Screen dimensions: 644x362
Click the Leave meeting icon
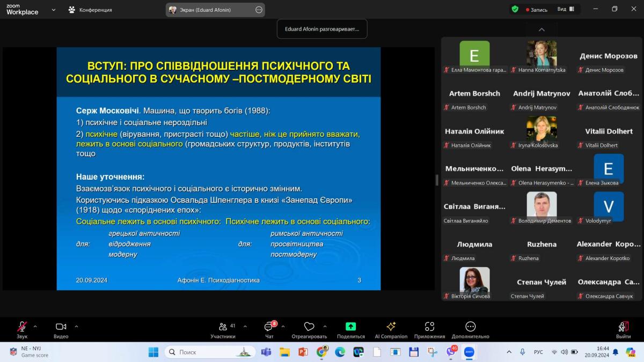pyautogui.click(x=623, y=327)
